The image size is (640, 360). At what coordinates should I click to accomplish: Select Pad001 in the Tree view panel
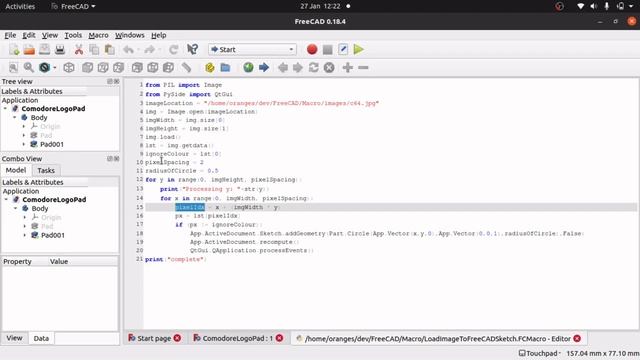coord(52,144)
